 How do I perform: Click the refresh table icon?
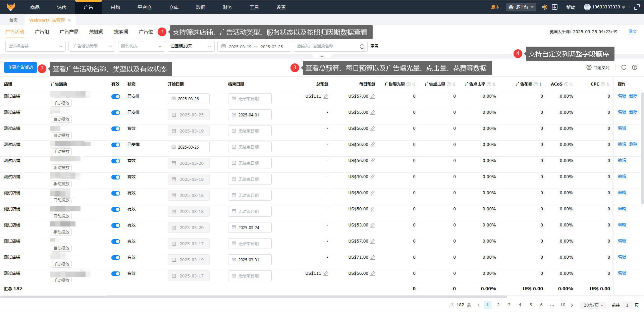pos(624,67)
